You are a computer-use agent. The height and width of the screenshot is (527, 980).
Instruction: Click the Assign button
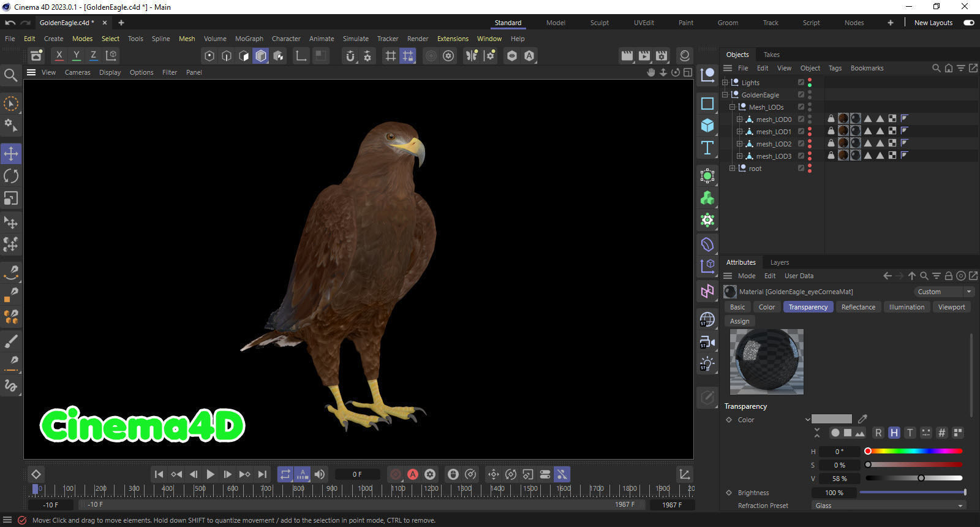pos(739,321)
